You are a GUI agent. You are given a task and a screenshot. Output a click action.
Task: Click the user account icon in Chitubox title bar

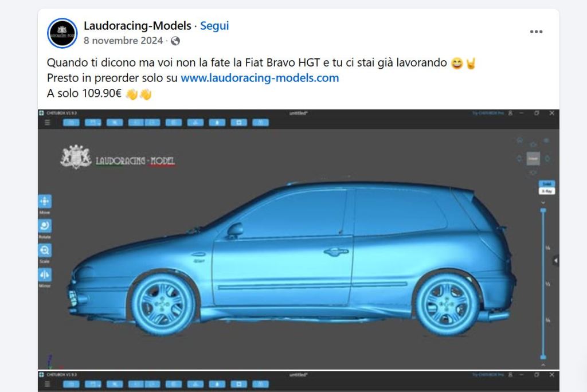(x=510, y=113)
